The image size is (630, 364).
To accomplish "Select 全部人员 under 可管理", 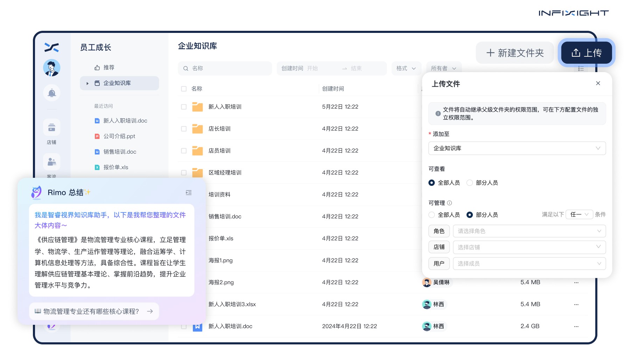I will point(432,215).
